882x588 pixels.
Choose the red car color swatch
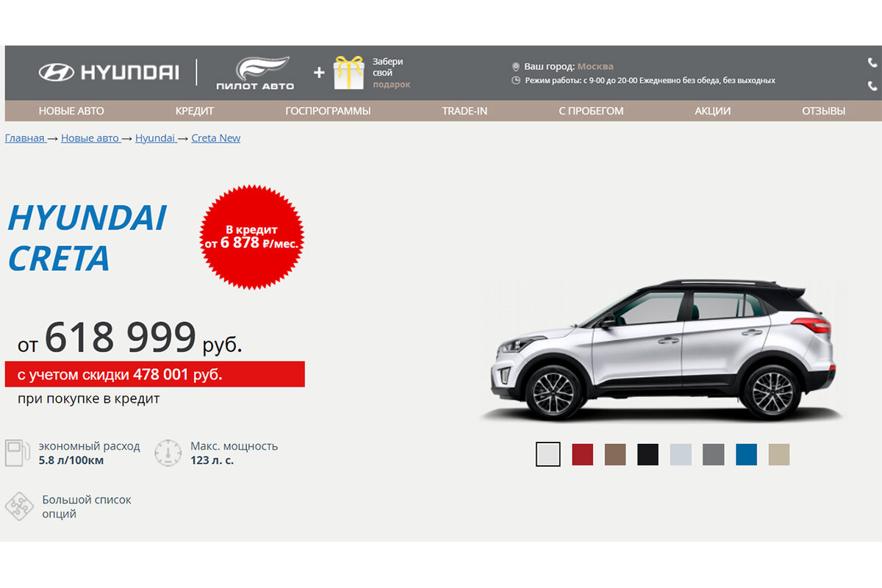[582, 454]
